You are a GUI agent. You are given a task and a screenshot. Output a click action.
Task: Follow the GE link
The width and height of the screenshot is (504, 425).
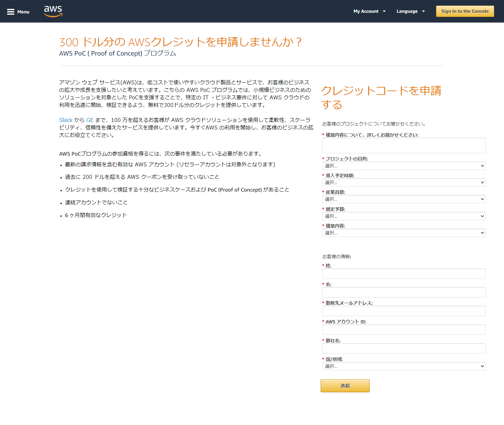tap(90, 120)
